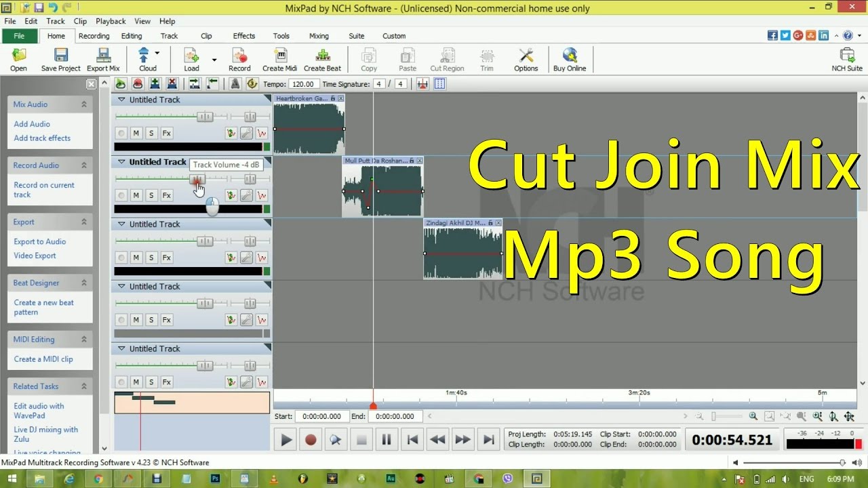Collapse the Beat Designer sidebar section
The height and width of the screenshot is (488, 868).
click(84, 283)
